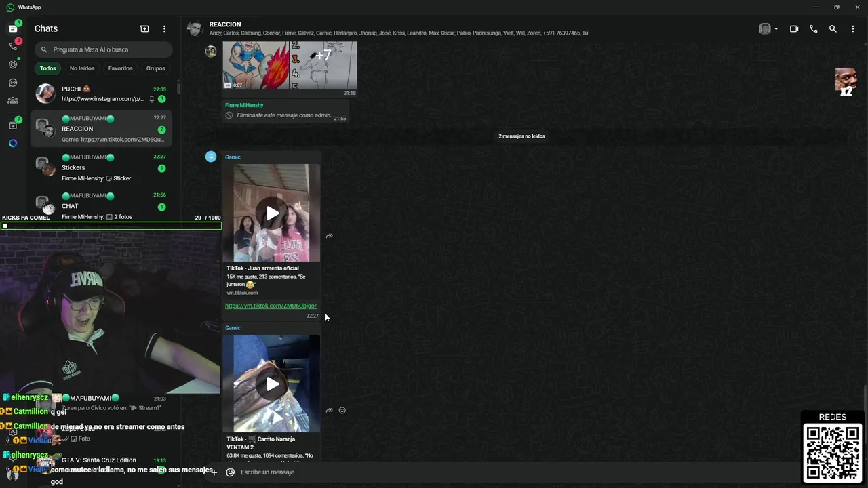Start a video call in REACCION group
Image resolution: width=868 pixels, height=488 pixels.
click(794, 28)
